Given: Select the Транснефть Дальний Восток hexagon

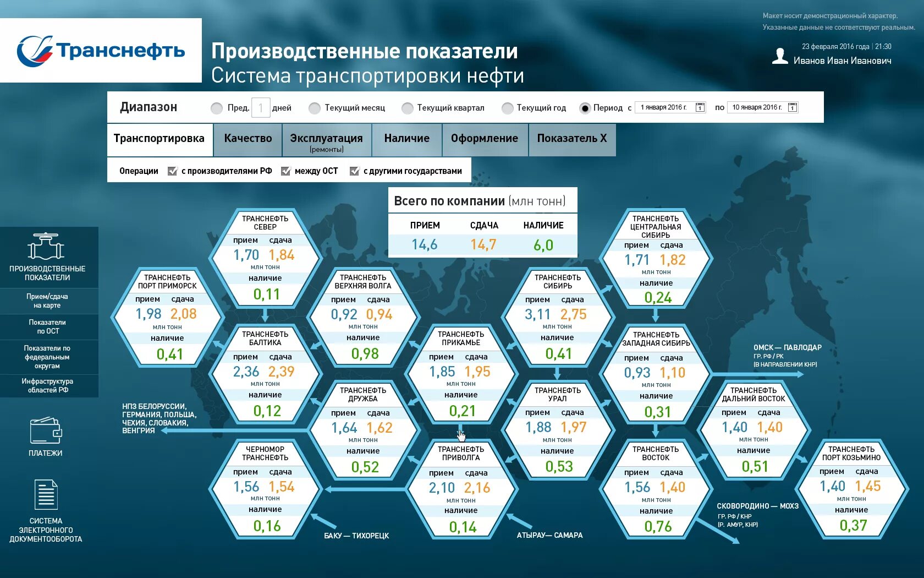Looking at the screenshot, I should coord(754,430).
